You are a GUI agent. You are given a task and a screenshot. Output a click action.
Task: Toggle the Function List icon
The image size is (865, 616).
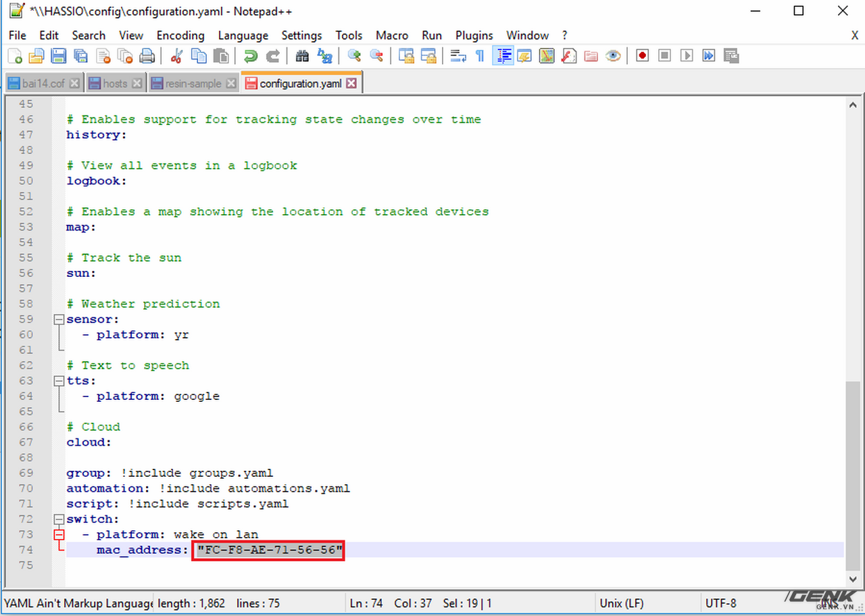pyautogui.click(x=569, y=56)
